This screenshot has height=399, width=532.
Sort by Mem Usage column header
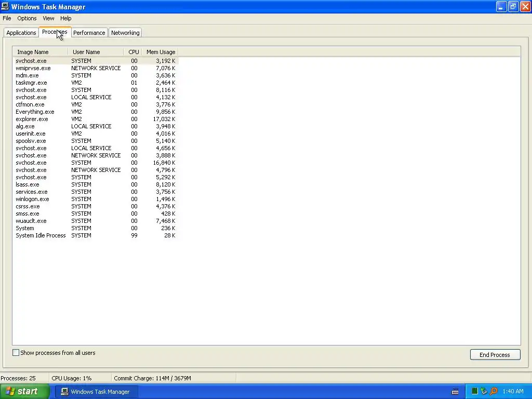click(x=160, y=52)
